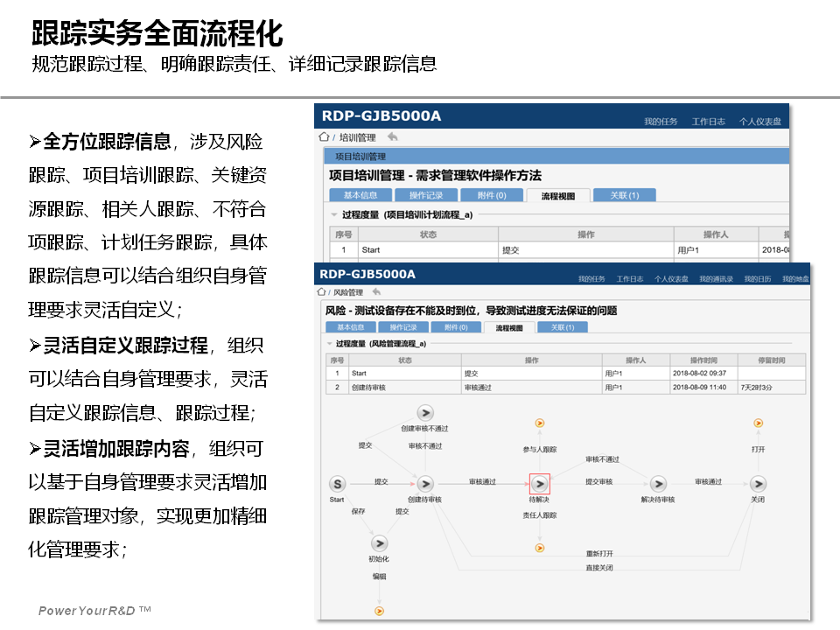Viewport: 840px width, 630px height.
Task: Select the Start node in the workflow diagram
Action: tap(337, 484)
